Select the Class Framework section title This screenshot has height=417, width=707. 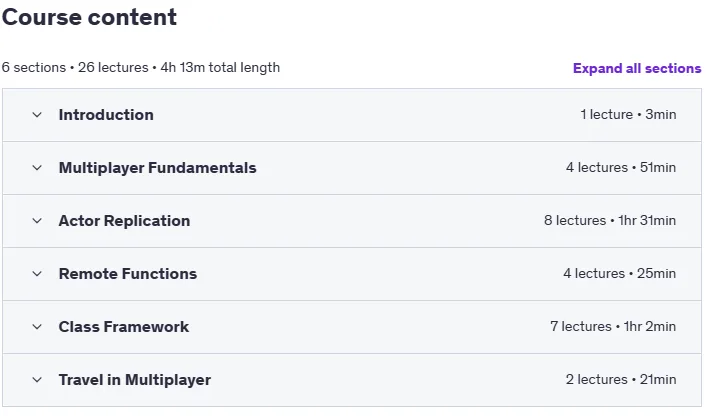(x=124, y=327)
